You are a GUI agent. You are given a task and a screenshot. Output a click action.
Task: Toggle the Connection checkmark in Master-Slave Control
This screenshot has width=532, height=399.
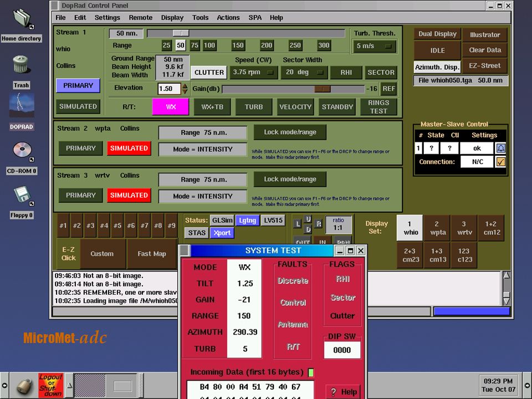(501, 162)
